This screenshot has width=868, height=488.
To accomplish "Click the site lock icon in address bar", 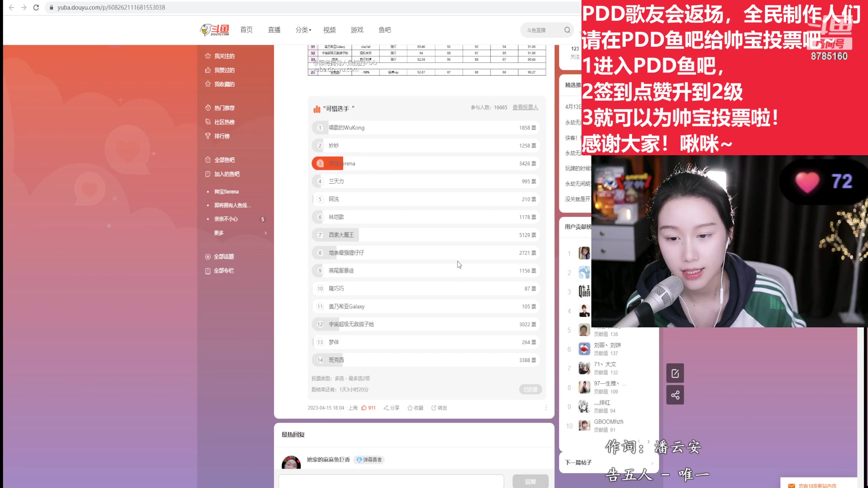I will coord(51,7).
